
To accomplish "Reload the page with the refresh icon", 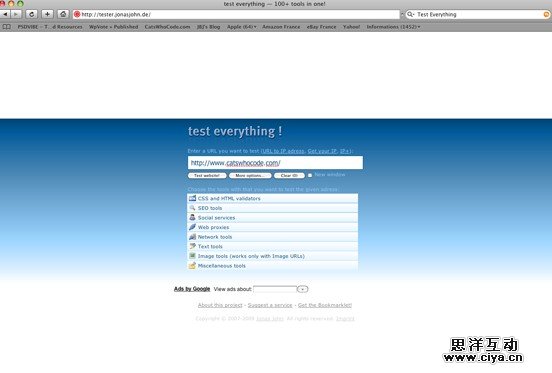I will click(x=31, y=14).
